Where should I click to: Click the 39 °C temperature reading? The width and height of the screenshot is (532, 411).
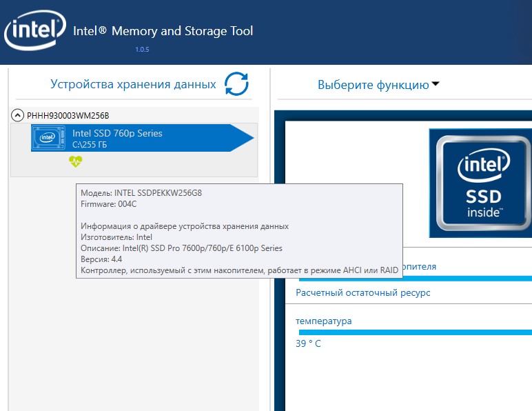pos(308,343)
